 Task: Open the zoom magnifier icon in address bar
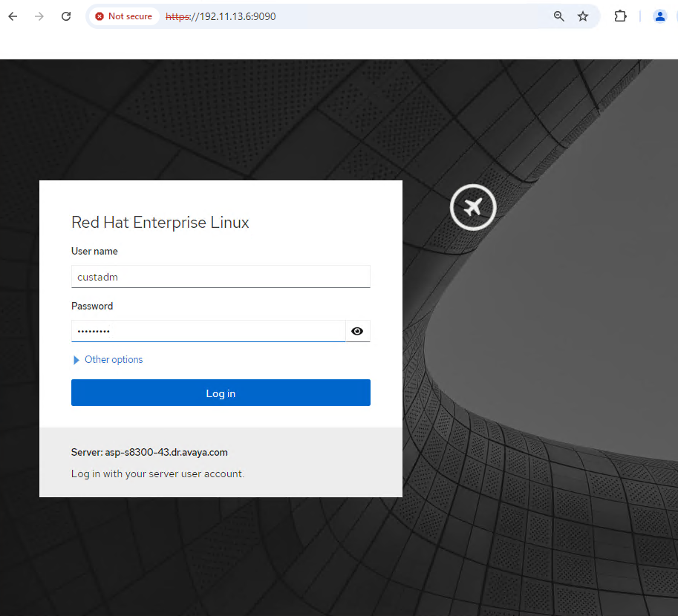click(x=558, y=16)
